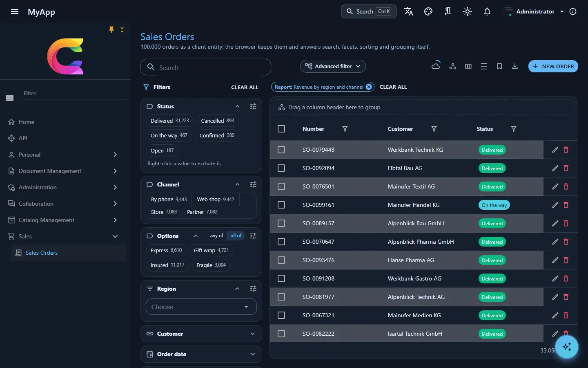Expand the Customer filter section

pos(201,334)
